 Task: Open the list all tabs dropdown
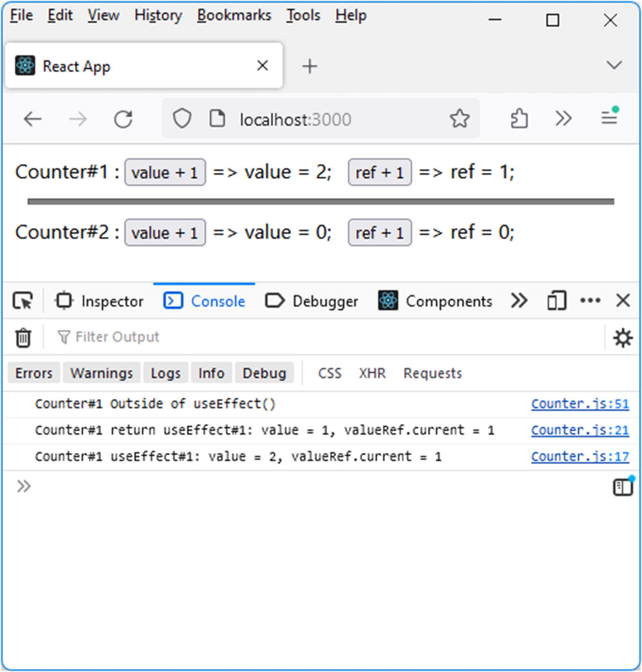[614, 65]
